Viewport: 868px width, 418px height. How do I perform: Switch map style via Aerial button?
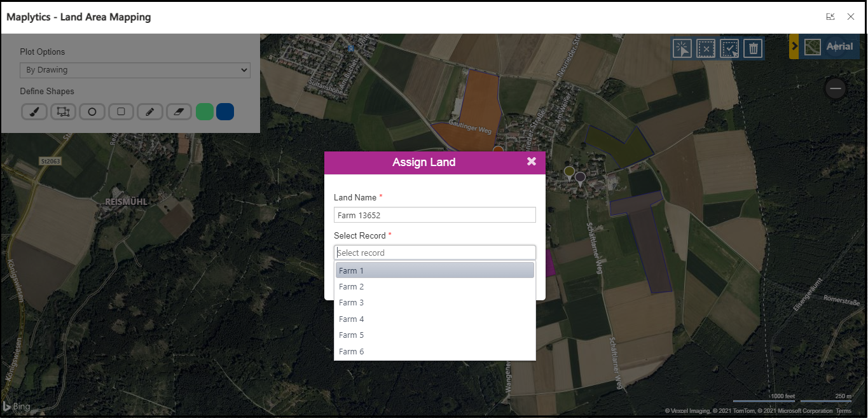pyautogui.click(x=829, y=47)
